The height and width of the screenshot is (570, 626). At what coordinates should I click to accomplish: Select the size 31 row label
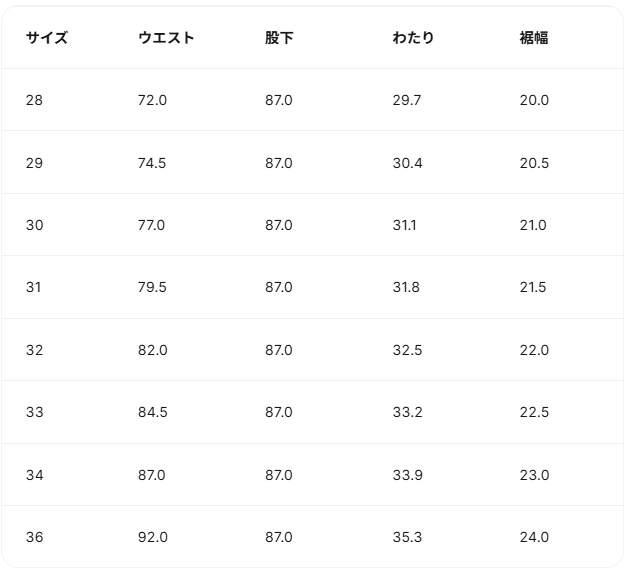[35, 287]
